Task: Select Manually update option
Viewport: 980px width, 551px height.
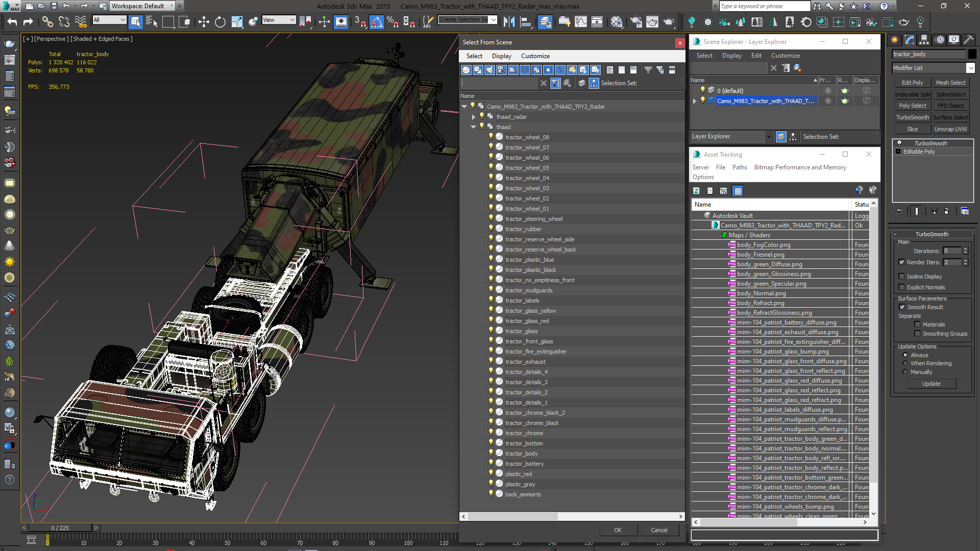Action: 905,372
